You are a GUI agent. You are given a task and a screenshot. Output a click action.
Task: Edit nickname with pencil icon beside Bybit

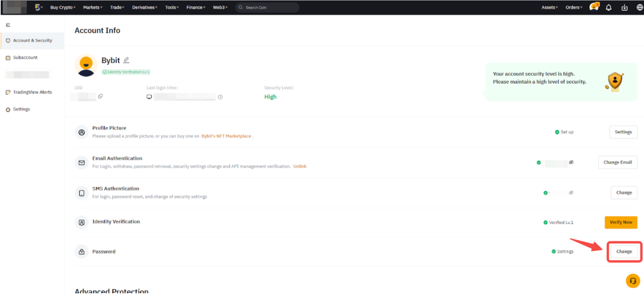point(126,60)
